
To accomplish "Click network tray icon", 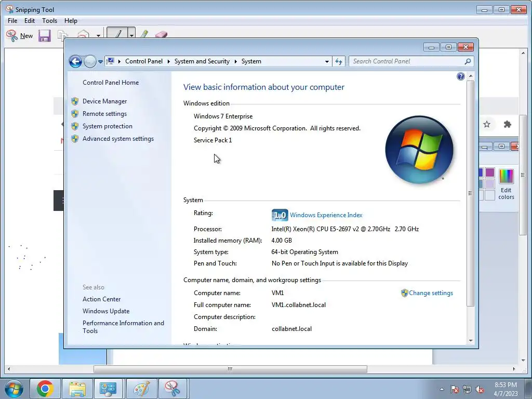I will tap(467, 389).
